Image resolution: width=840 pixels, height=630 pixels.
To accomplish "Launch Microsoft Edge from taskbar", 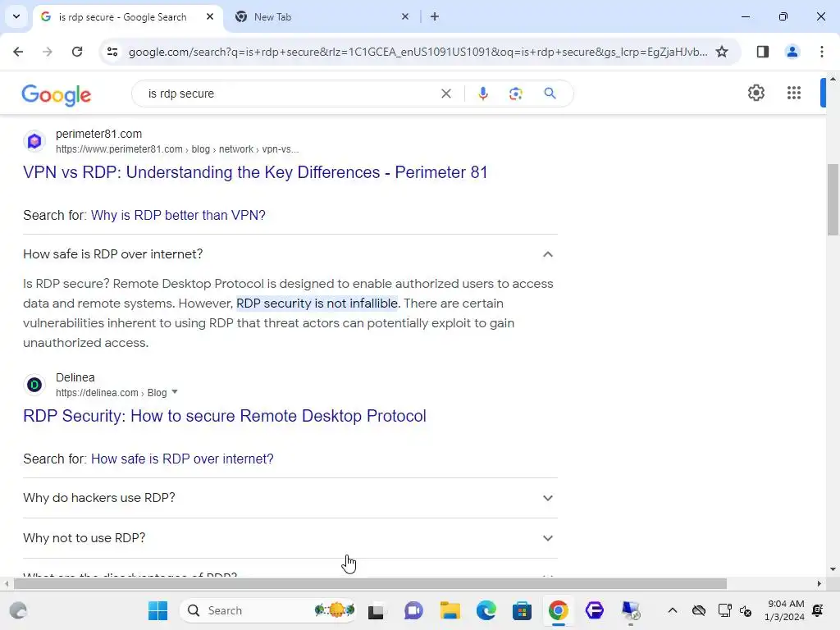I will 486,610.
